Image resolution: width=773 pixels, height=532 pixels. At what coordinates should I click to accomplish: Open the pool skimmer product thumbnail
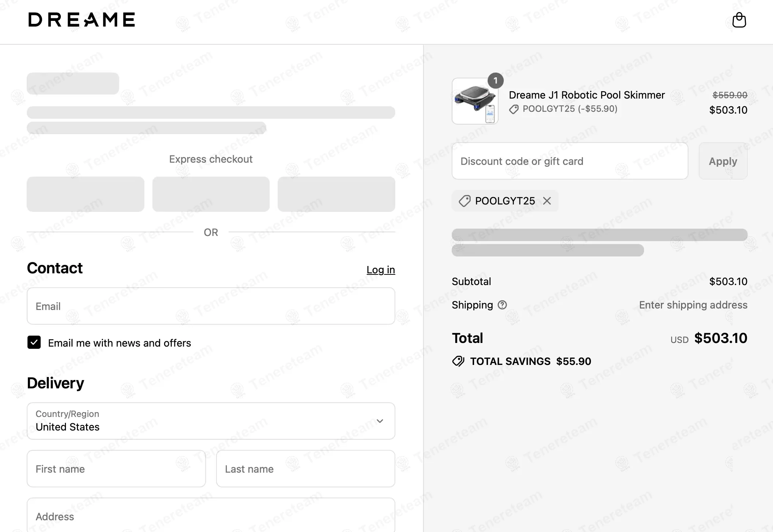pos(475,101)
